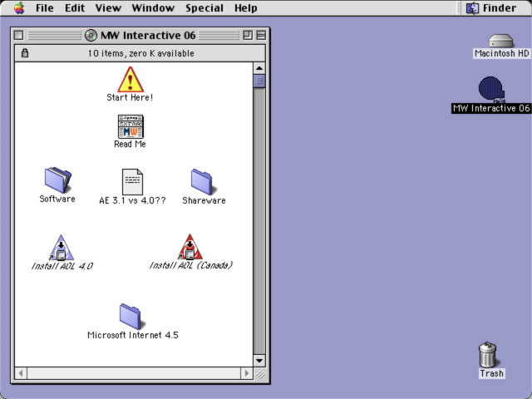
Task: Click the vertical scrollbar down arrow
Action: (259, 360)
